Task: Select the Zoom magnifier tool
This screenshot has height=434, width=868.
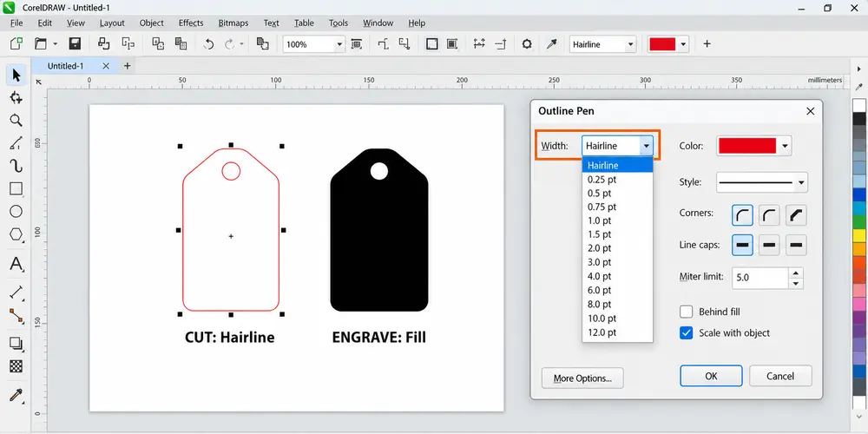Action: 16,120
